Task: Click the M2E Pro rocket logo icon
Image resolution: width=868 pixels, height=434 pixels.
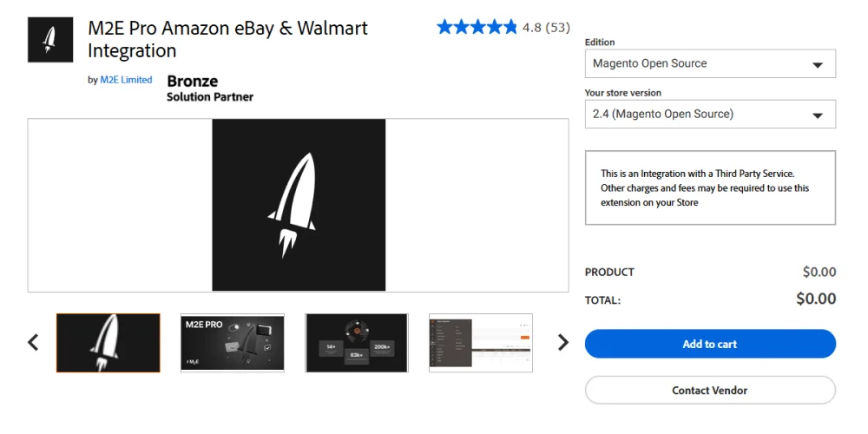Action: (50, 40)
